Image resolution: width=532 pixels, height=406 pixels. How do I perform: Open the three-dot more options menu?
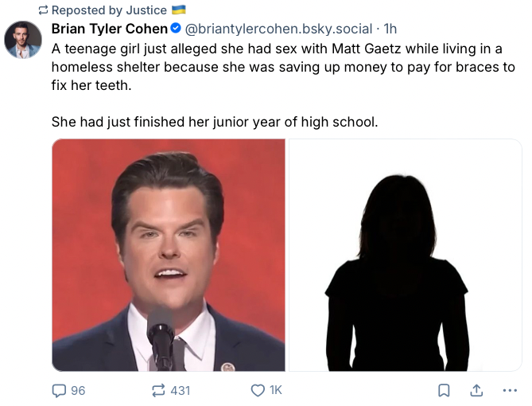510,390
